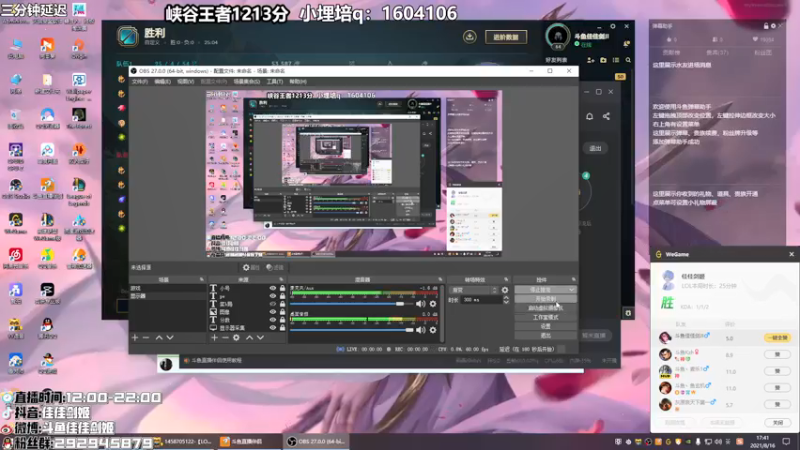Move the selected source up

(x=249, y=338)
